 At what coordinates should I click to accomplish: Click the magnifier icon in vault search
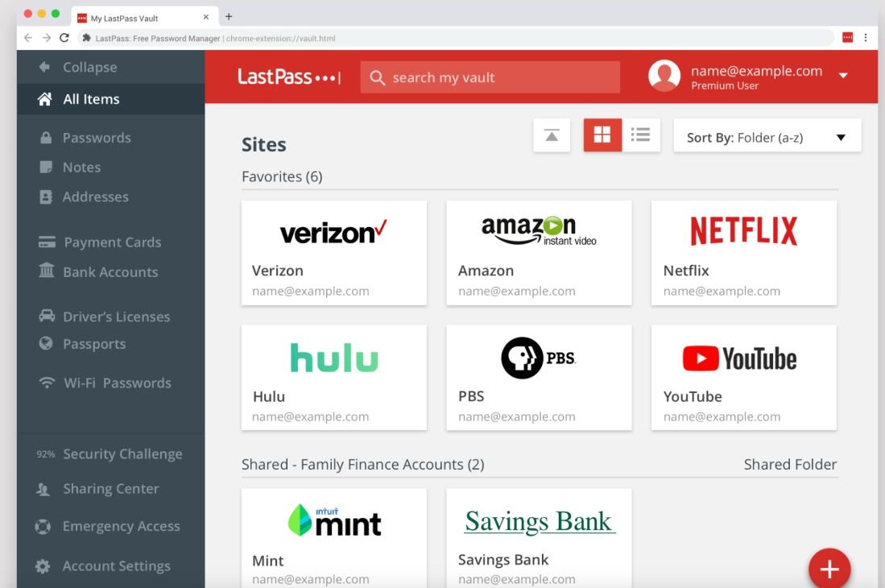click(377, 78)
